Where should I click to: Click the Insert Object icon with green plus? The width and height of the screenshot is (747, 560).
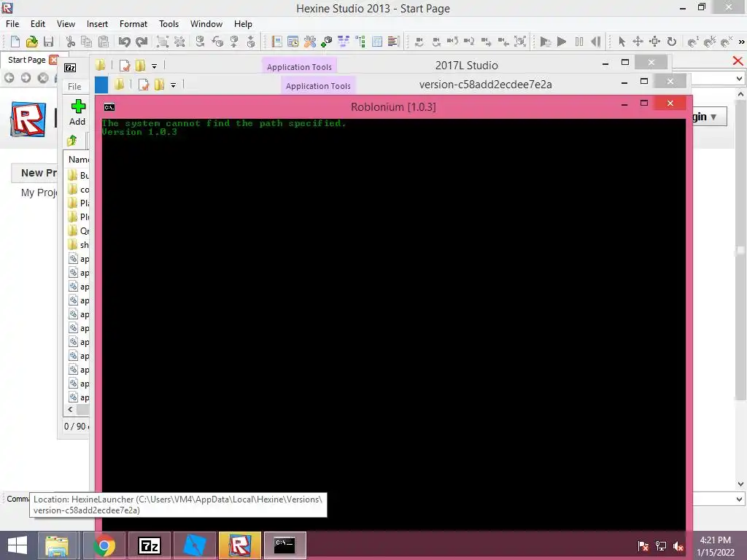(x=326, y=42)
